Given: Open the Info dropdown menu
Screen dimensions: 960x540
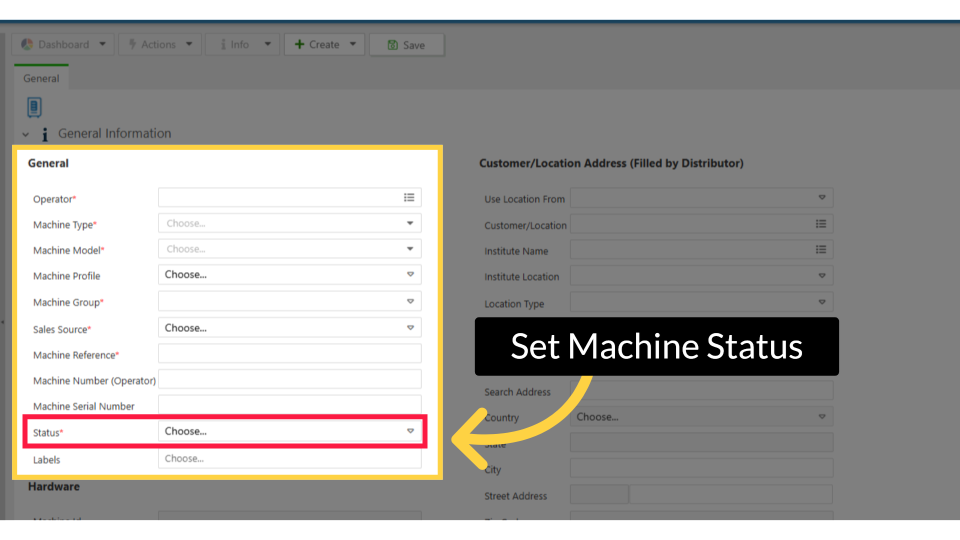Looking at the screenshot, I should coord(241,45).
